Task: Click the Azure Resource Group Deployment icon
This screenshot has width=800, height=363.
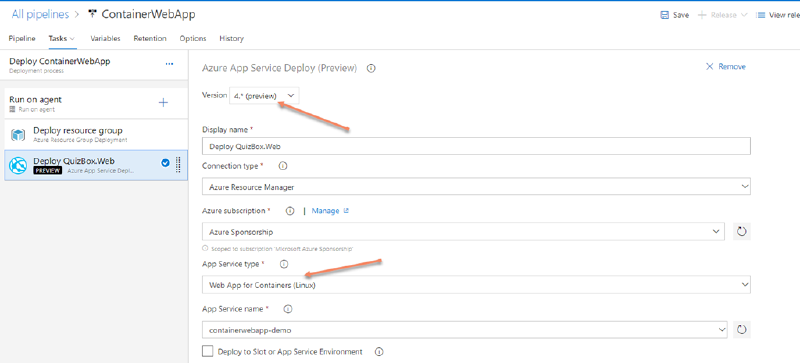Action: (x=18, y=135)
